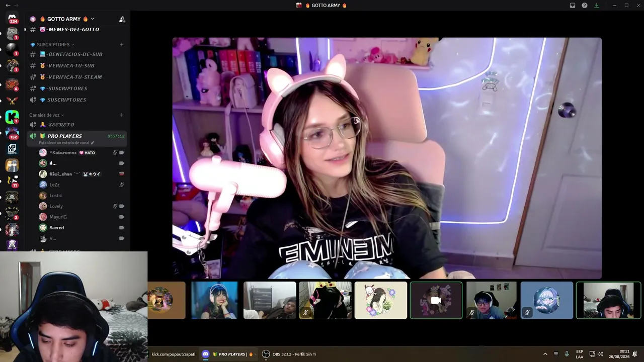This screenshot has width=644, height=362.
Task: Open OBS from the Windows taskbar
Action: [290, 354]
